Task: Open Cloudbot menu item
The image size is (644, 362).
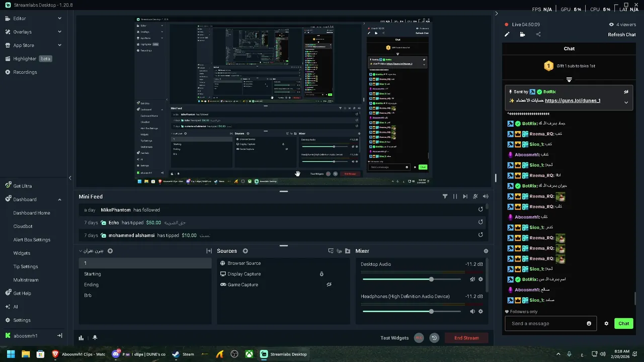Action: [x=23, y=226]
